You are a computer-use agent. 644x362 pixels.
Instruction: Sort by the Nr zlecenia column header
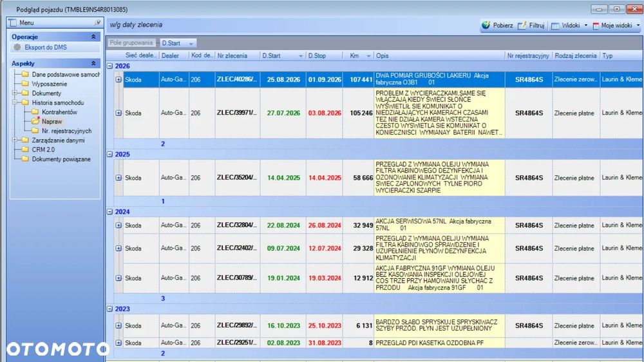(x=238, y=55)
